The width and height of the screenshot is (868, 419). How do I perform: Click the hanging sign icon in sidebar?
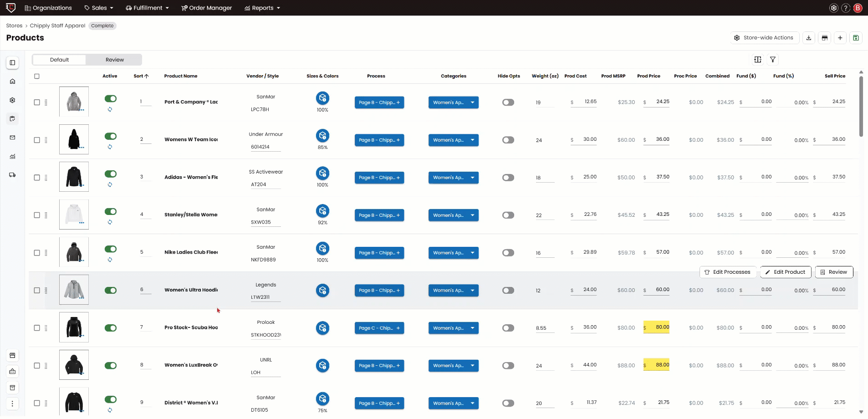[12, 372]
